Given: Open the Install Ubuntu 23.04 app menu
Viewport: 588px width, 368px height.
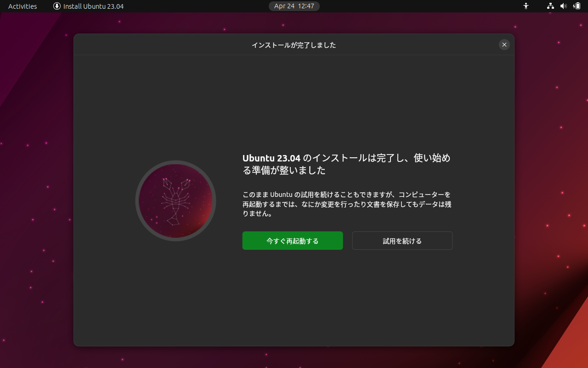Looking at the screenshot, I should (x=88, y=6).
